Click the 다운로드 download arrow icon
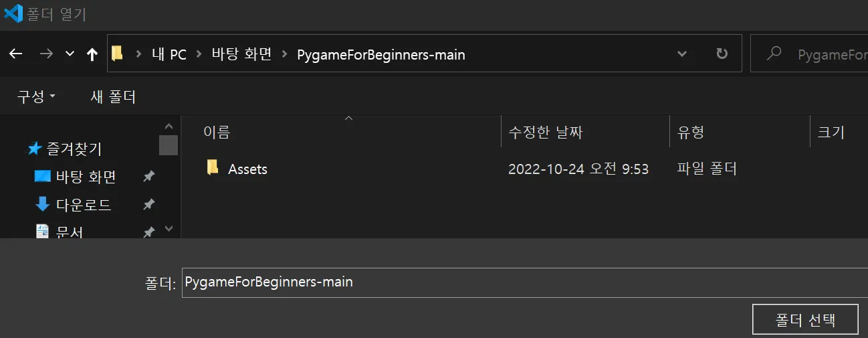The image size is (868, 338). point(42,204)
